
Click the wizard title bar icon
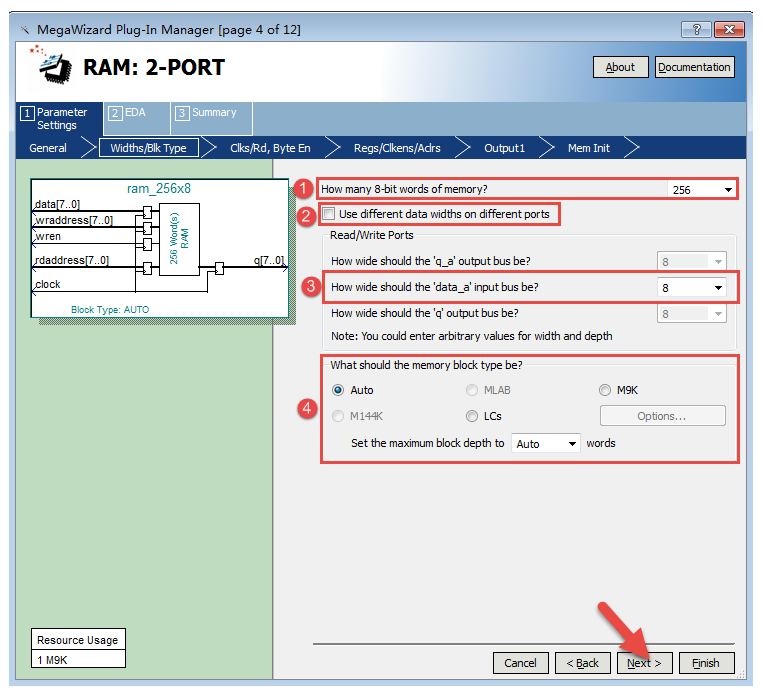click(25, 30)
